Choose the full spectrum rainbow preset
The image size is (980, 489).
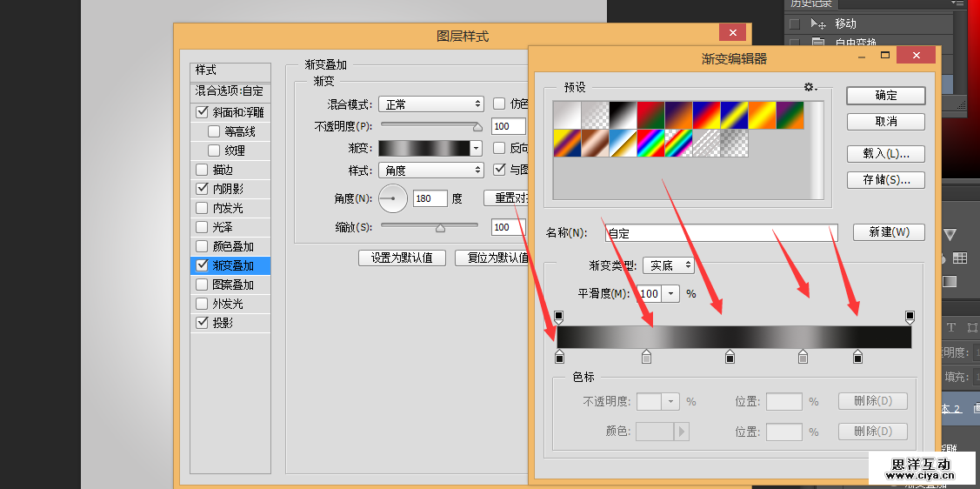pos(650,144)
